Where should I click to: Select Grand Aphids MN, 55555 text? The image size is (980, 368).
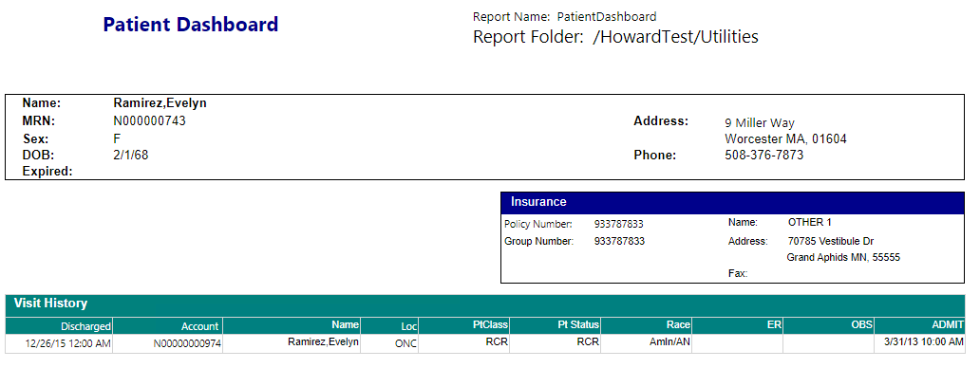click(843, 257)
